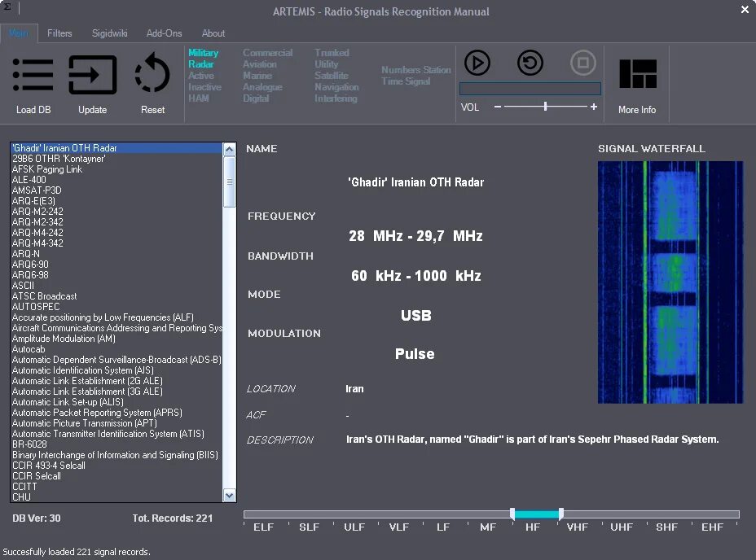Decrease volume with the minus icon
The width and height of the screenshot is (756, 560).
click(x=498, y=107)
